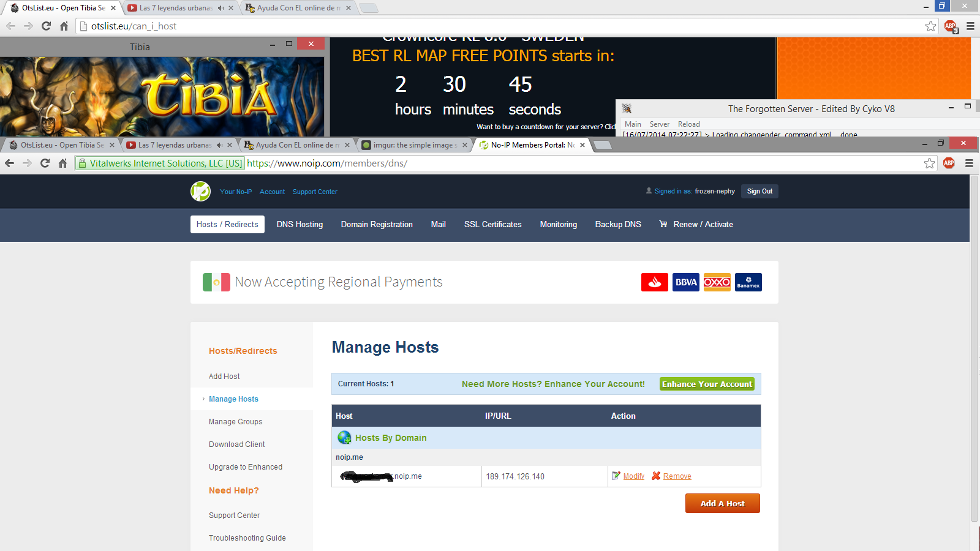Viewport: 980px width, 551px height.
Task: Open Troubleshooting Guide in the sidebar
Action: [x=247, y=538]
